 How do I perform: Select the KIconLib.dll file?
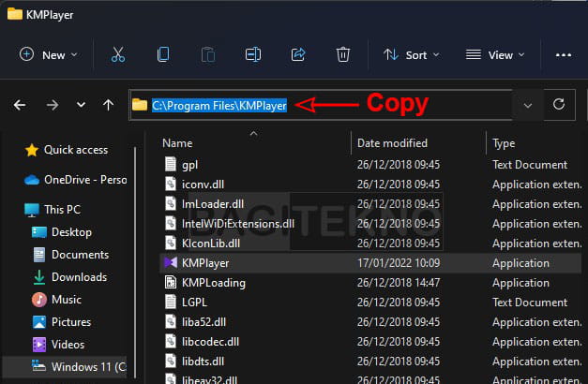pos(370,244)
